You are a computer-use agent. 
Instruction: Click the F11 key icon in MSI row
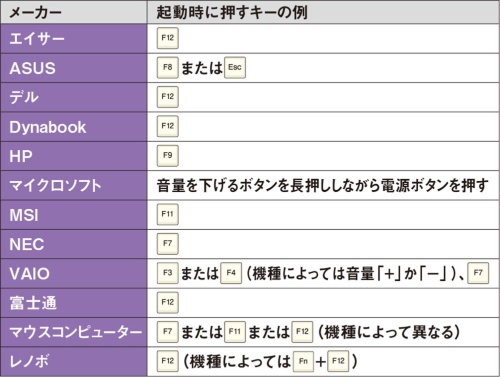(168, 214)
